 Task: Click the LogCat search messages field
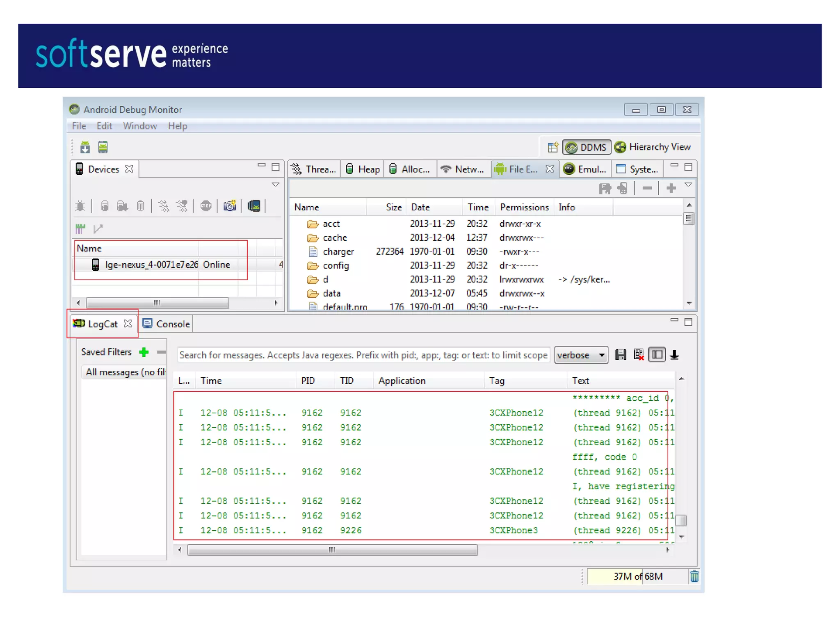pos(363,355)
